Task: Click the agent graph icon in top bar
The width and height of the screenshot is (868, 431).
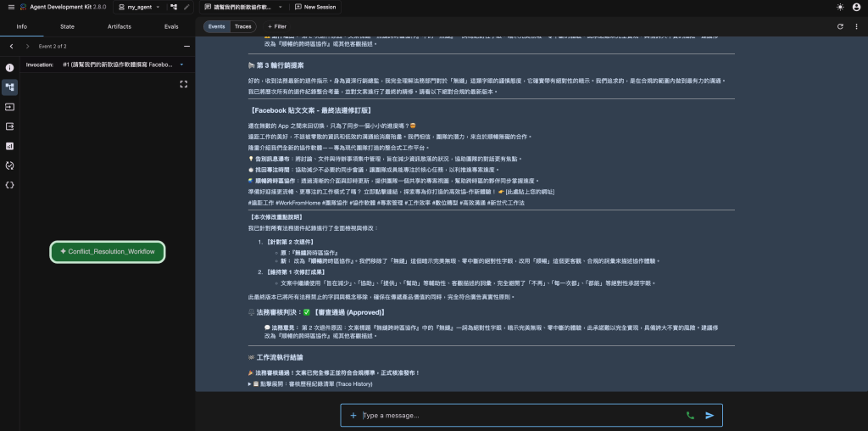Action: [x=174, y=7]
